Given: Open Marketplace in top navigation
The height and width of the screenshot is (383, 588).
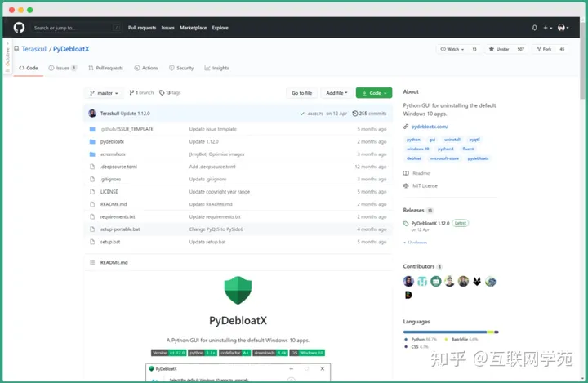Looking at the screenshot, I should tap(193, 28).
